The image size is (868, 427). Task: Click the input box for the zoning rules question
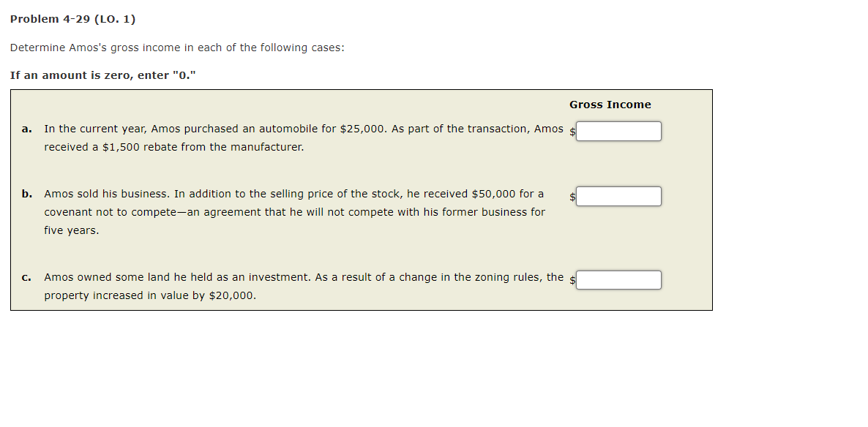point(618,279)
